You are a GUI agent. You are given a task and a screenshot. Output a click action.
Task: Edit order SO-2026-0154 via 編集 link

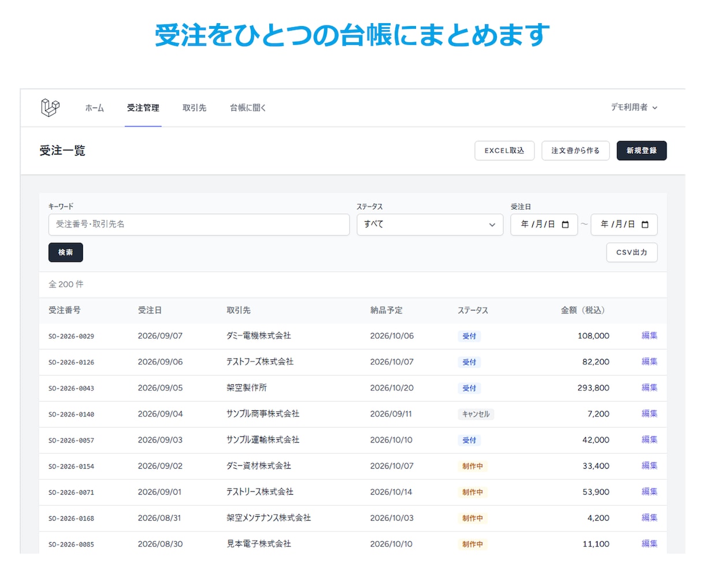point(650,465)
